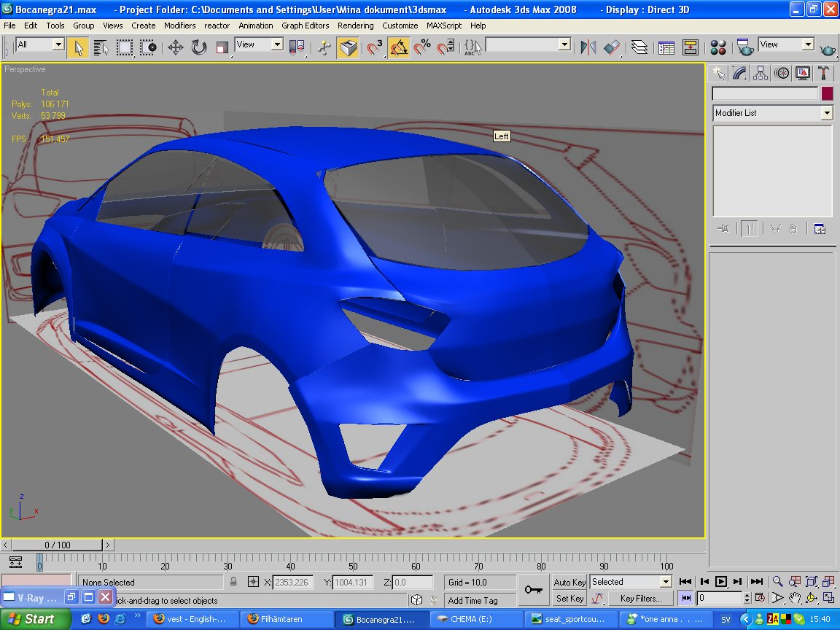Click the Play Animation button
Screen dimensions: 840x630
721,582
